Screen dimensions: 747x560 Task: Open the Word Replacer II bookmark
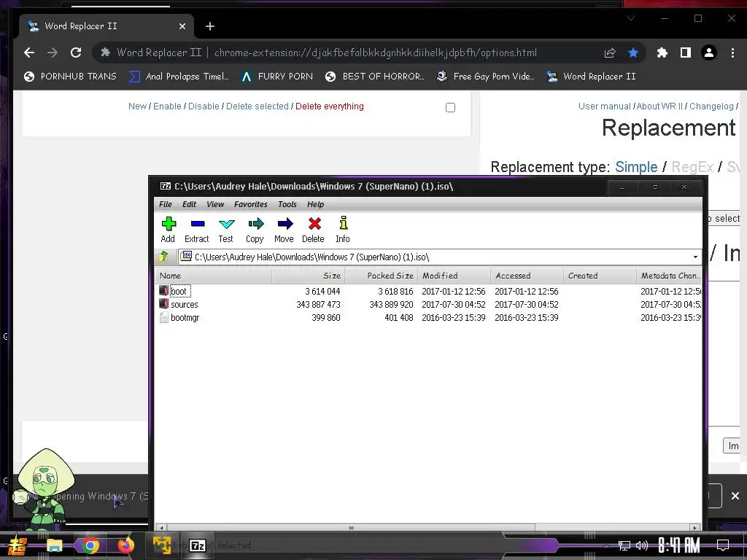[591, 76]
